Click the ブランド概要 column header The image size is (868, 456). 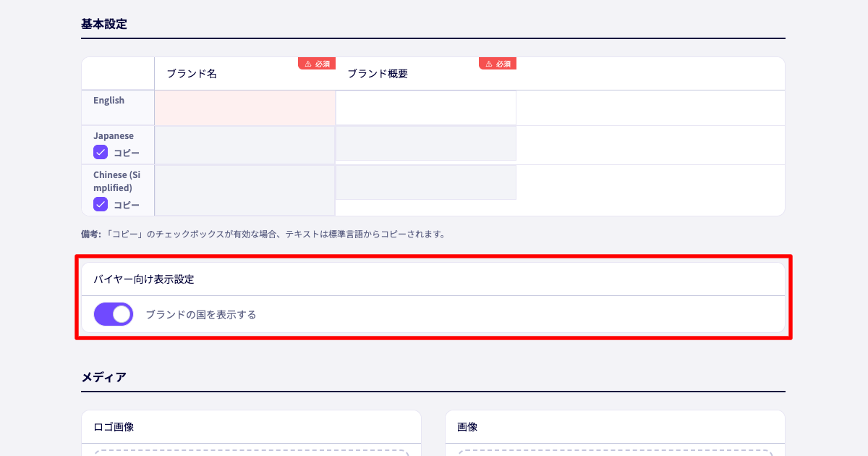[378, 74]
